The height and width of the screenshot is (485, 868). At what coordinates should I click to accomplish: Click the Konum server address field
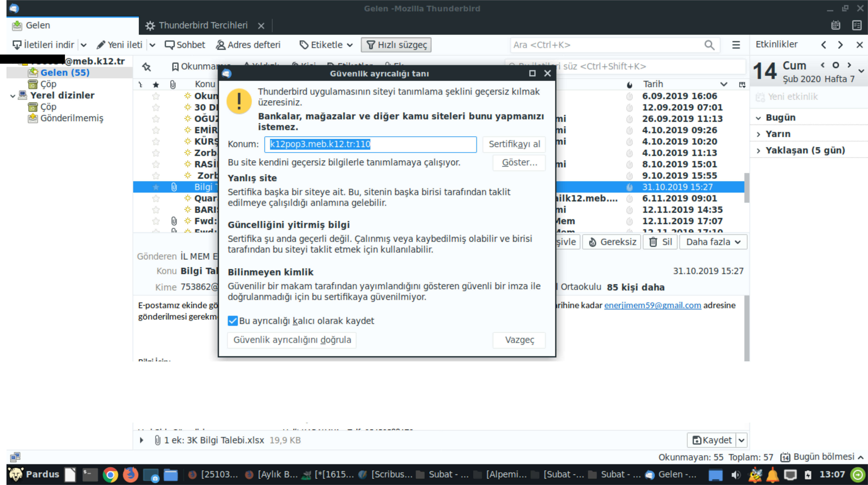pos(370,144)
